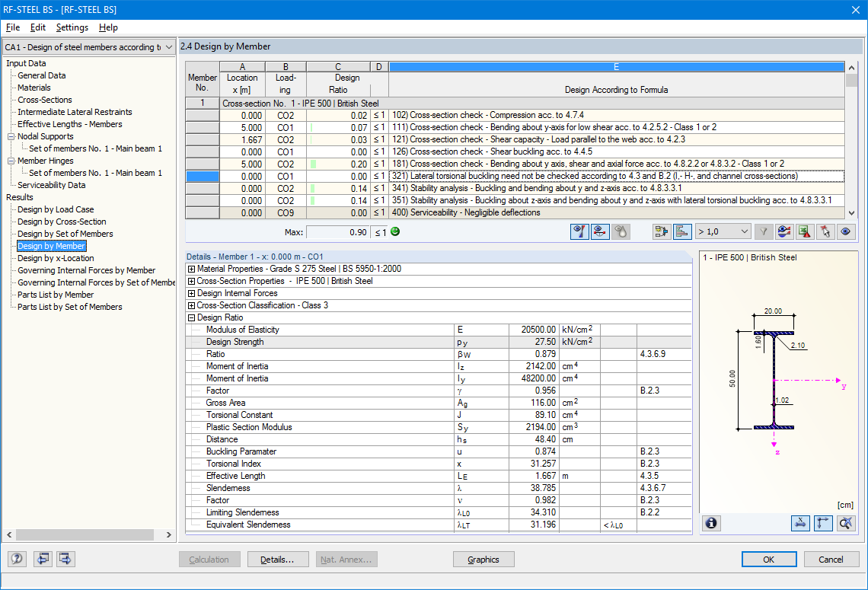Image resolution: width=868 pixels, height=590 pixels.
Task: Toggle principal axes display icon
Action: click(823, 523)
